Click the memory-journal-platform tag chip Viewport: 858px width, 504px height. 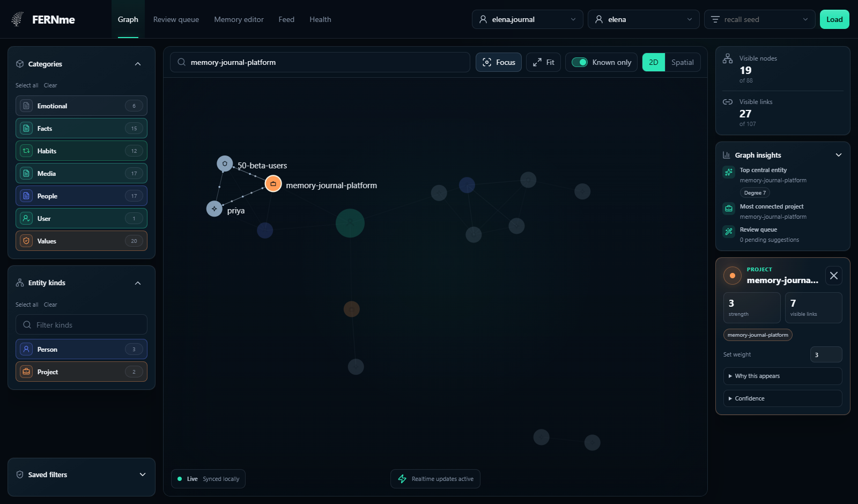point(758,335)
